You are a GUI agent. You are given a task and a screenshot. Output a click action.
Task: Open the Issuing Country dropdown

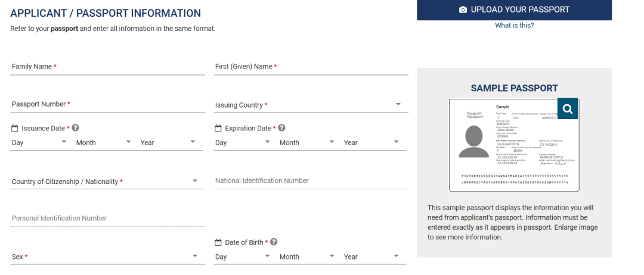[311, 105]
